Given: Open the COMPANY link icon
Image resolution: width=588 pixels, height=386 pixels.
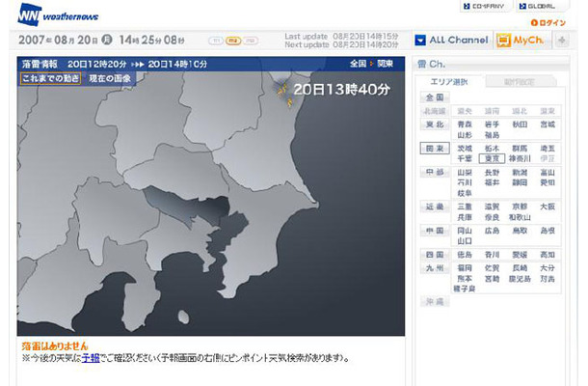Looking at the screenshot, I should tap(467, 7).
